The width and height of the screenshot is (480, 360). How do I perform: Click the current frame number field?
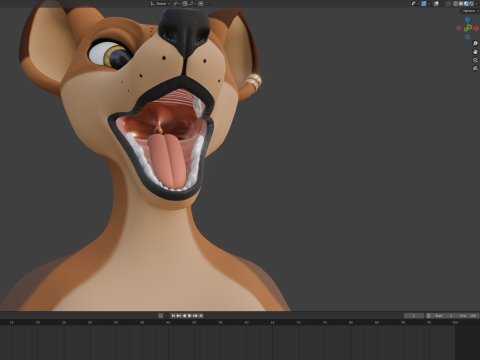click(414, 316)
